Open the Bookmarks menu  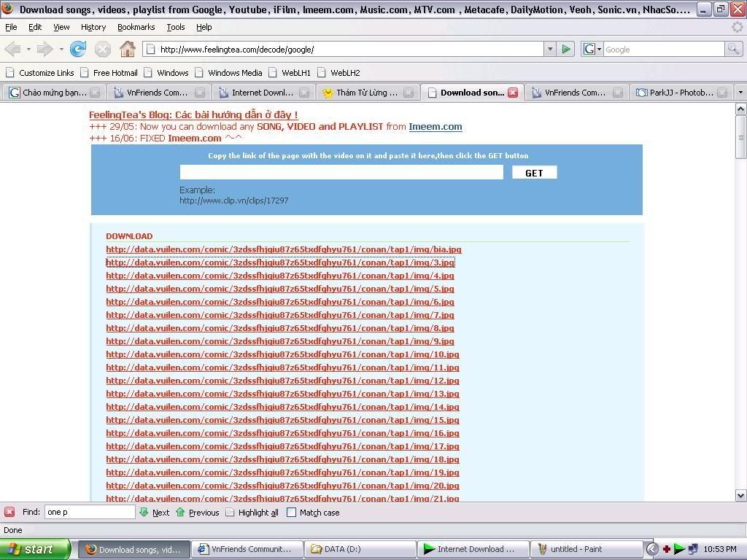click(136, 27)
